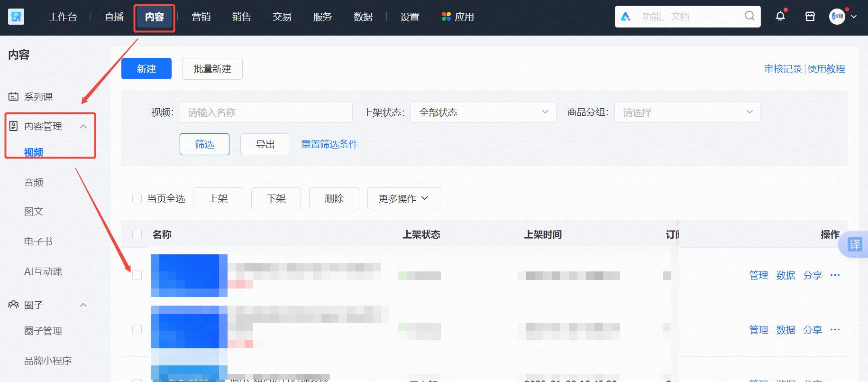Click the 下架 bulk button
This screenshot has width=868, height=382.
(x=276, y=198)
